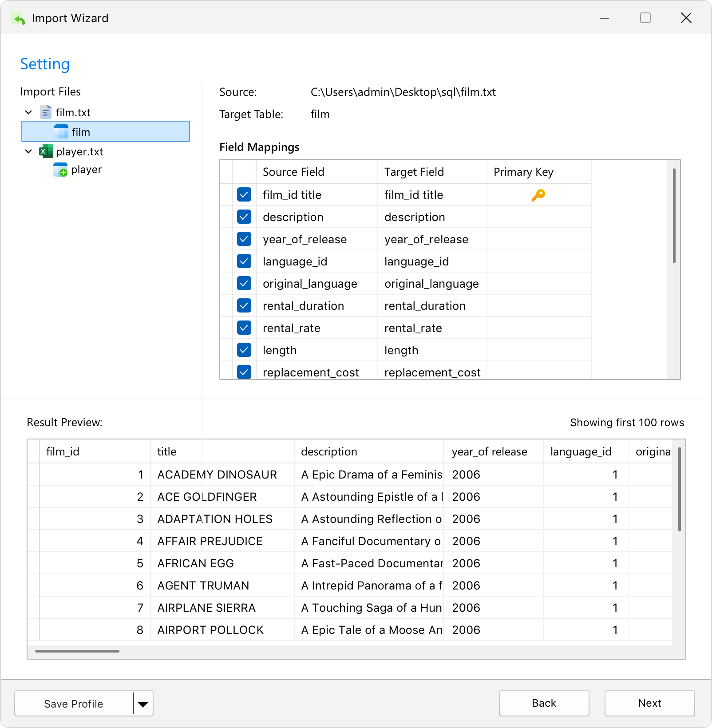Toggle the rental_rate field checkbox
The image size is (712, 728).
point(244,328)
